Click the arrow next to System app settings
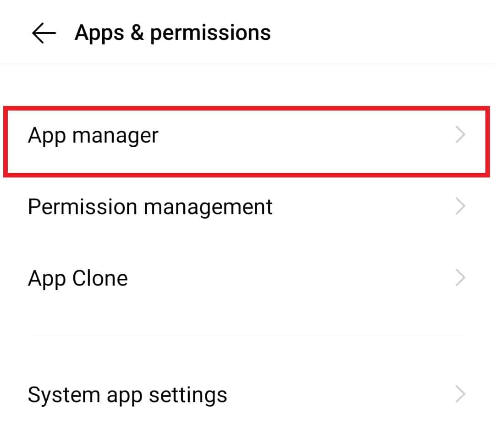The width and height of the screenshot is (495, 448). (460, 395)
